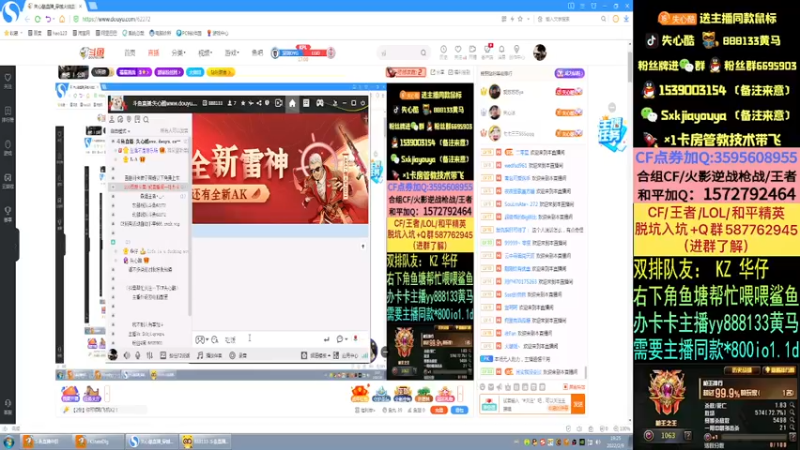
Task: Open the 游戏 dropdown in Douyu nav
Action: (x=232, y=53)
